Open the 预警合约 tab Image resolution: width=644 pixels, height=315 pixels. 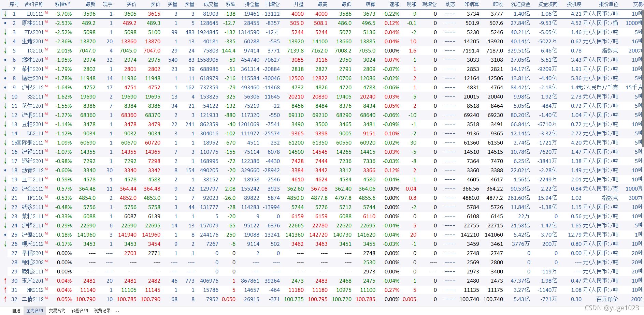click(x=80, y=311)
